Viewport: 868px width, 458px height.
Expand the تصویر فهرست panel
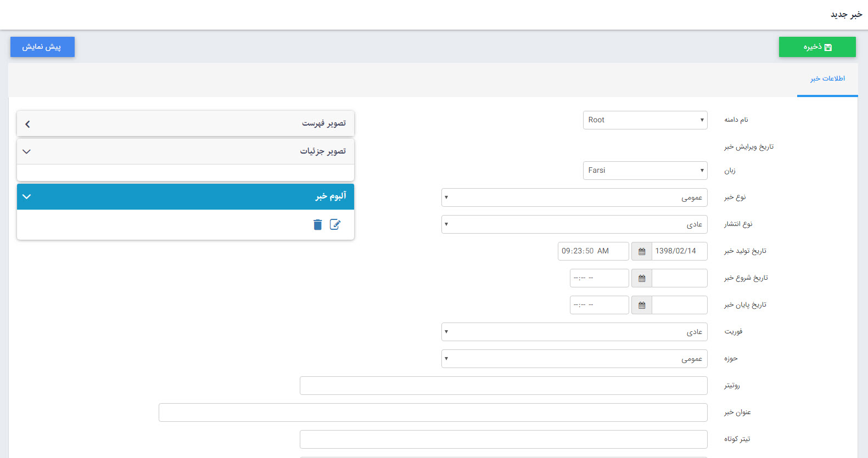[x=185, y=124]
